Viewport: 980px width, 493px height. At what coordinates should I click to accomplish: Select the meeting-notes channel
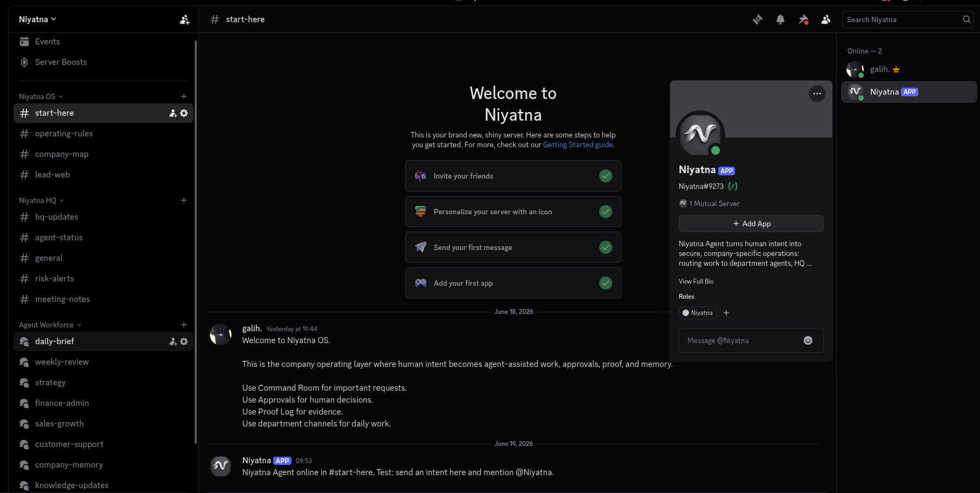point(103,299)
